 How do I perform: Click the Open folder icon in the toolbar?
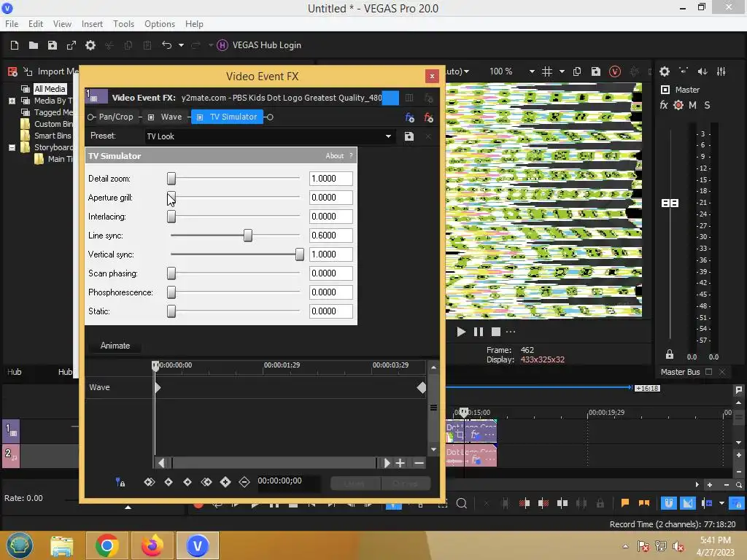(x=34, y=45)
